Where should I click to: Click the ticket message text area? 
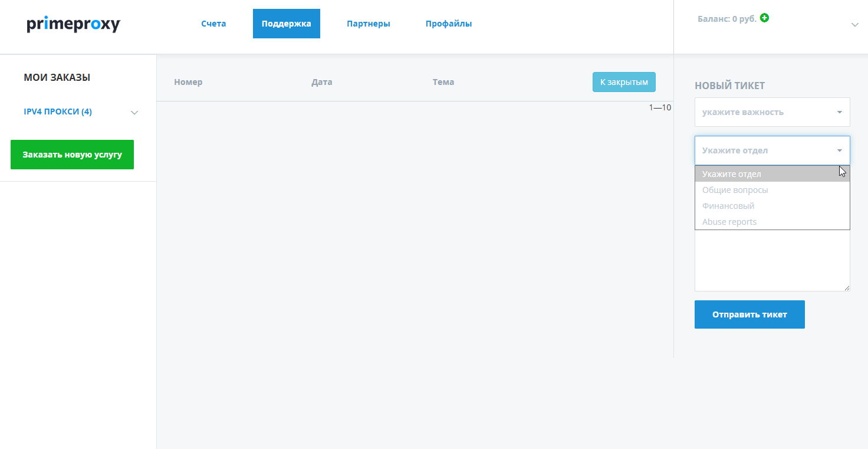pos(772,260)
